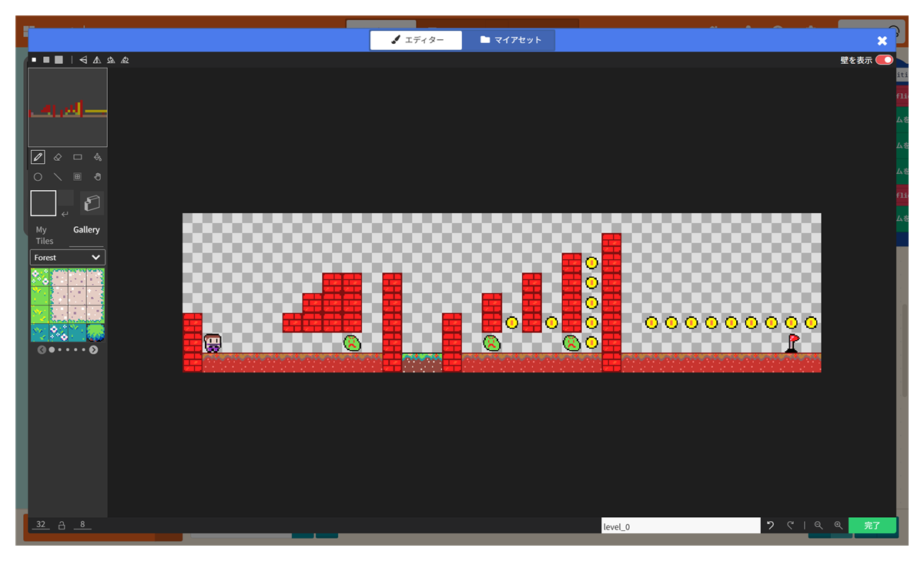The image size is (924, 561).
Task: Select the eraser tool
Action: pyautogui.click(x=57, y=157)
